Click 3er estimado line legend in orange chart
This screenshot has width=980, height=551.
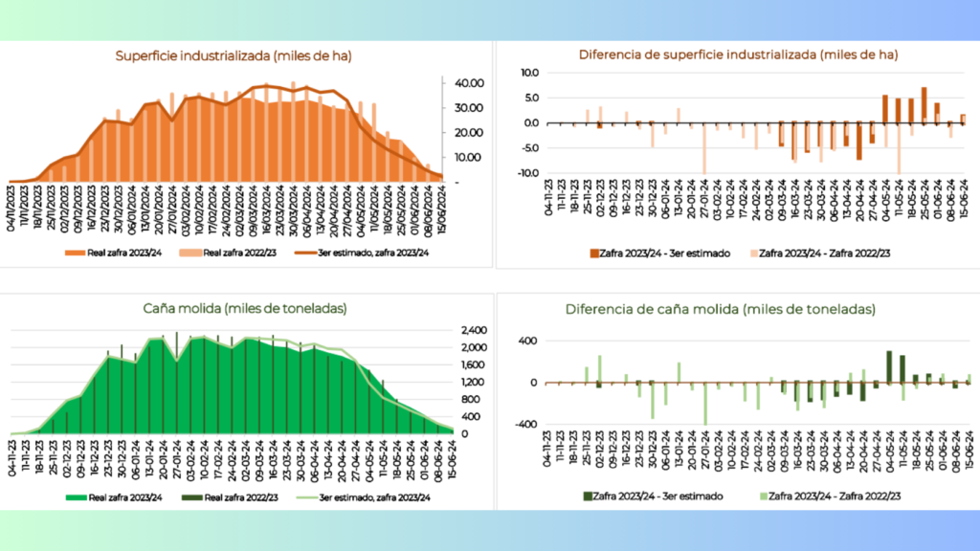(362, 253)
